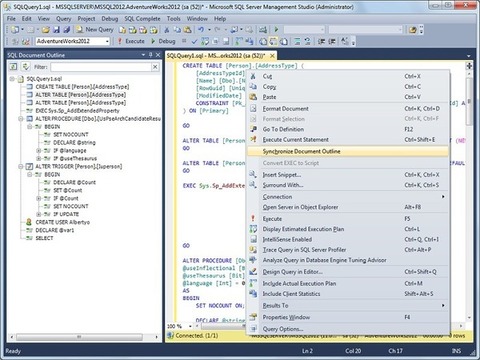Click the Filter input field
Image resolution: width=480 pixels, height=360 pixels.
click(x=101, y=67)
